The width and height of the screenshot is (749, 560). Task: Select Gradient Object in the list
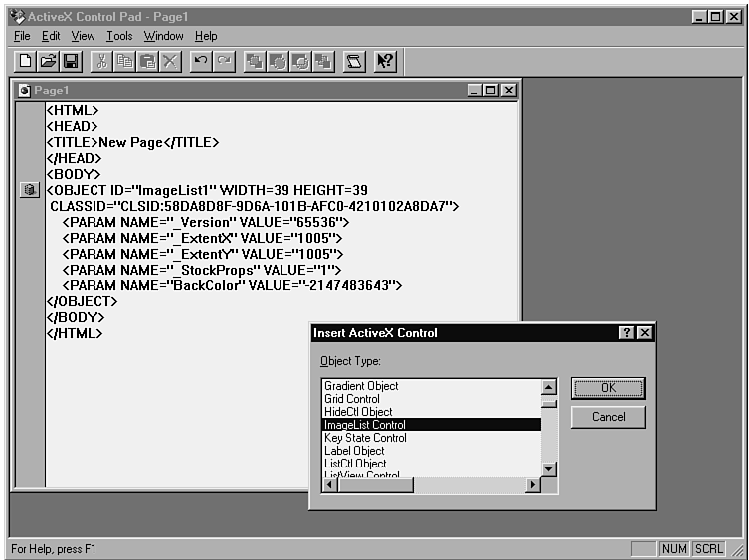click(361, 386)
